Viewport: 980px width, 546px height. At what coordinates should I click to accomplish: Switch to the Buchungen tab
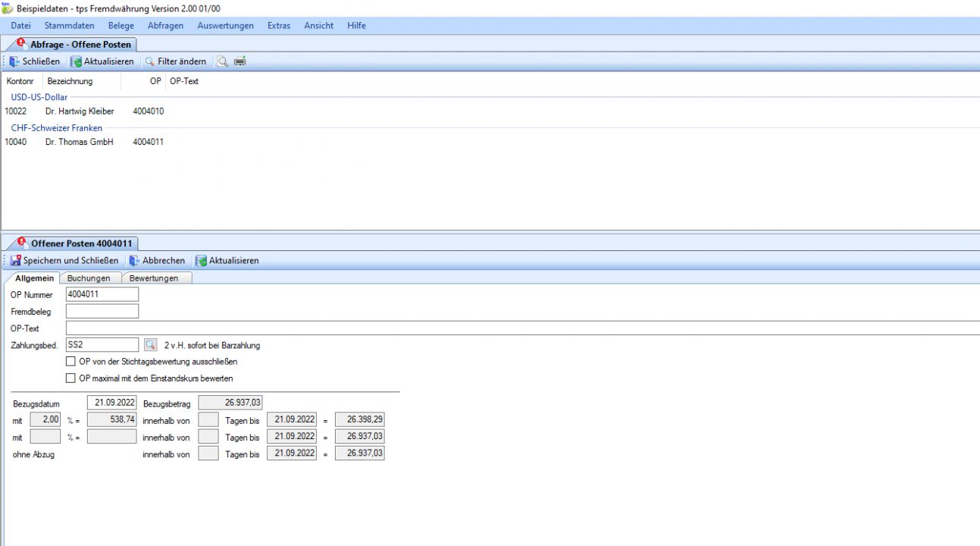pos(89,278)
